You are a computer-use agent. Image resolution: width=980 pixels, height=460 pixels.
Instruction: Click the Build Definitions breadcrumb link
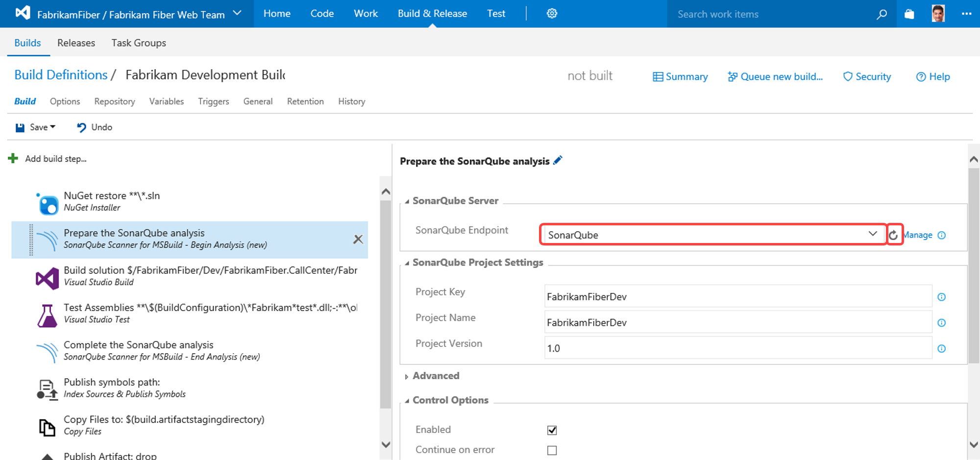click(x=61, y=74)
